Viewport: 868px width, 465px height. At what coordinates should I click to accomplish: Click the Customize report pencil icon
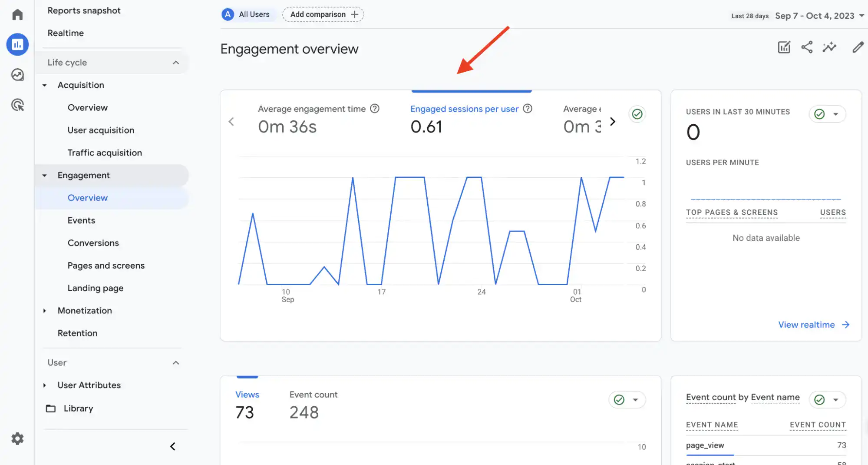point(858,47)
